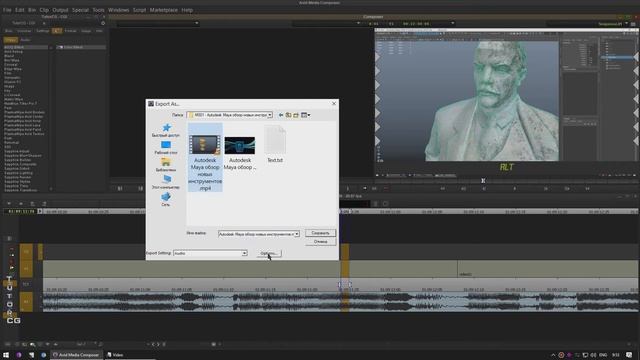This screenshot has width=640, height=360.
Task: Switch to the Format tab in project window
Action: point(71,31)
